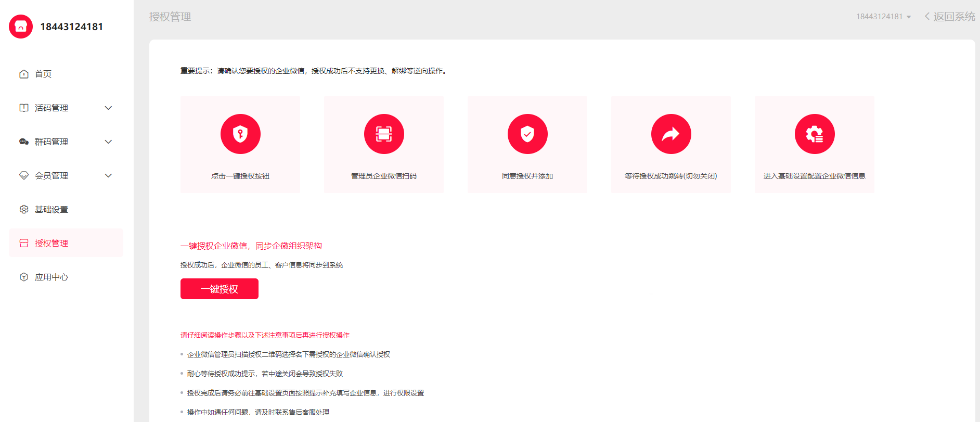
Task: Click the 18443124181 title beside the logo
Action: pyautogui.click(x=72, y=27)
